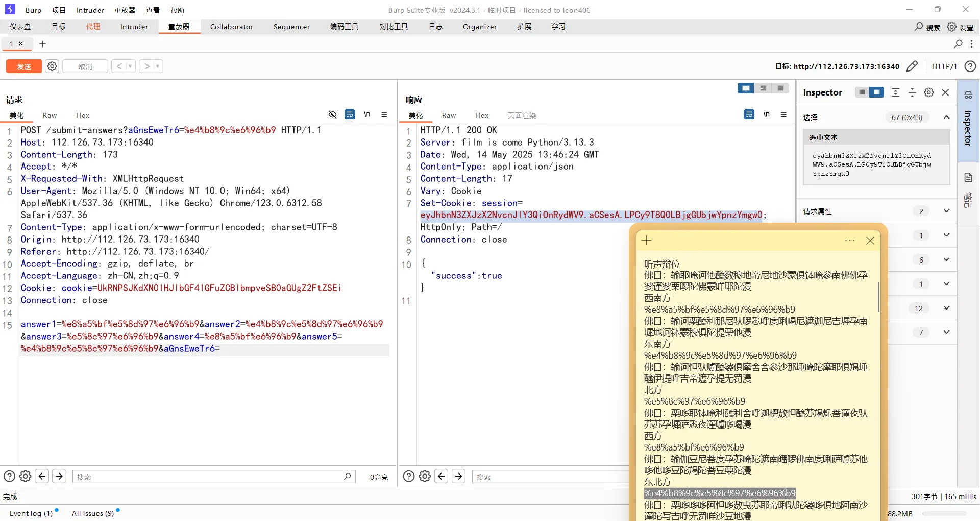
Task: Expand the 请求属性 request attributes section
Action: [946, 211]
